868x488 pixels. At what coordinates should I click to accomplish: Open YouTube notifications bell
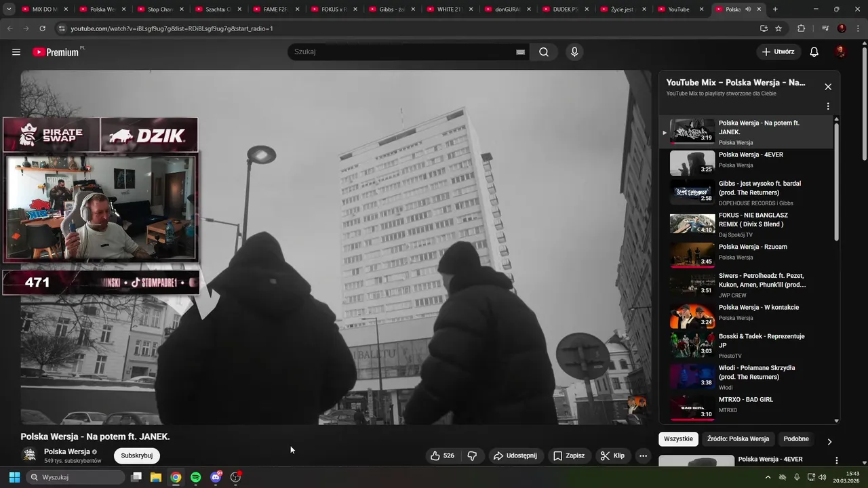click(x=814, y=52)
